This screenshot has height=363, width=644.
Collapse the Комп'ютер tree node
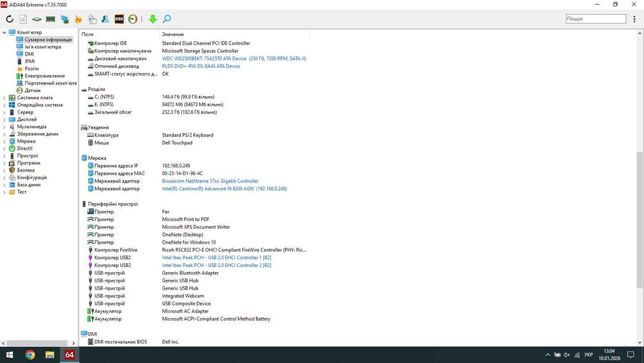point(4,32)
